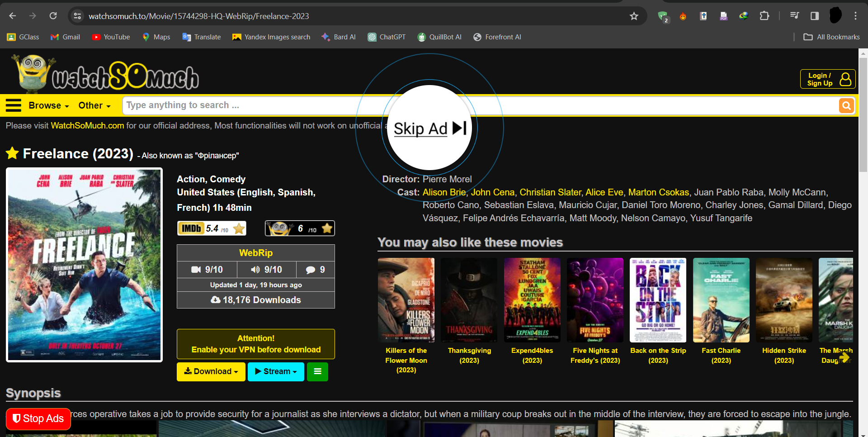
Task: Click the Login / Sign Up button
Action: click(x=827, y=79)
